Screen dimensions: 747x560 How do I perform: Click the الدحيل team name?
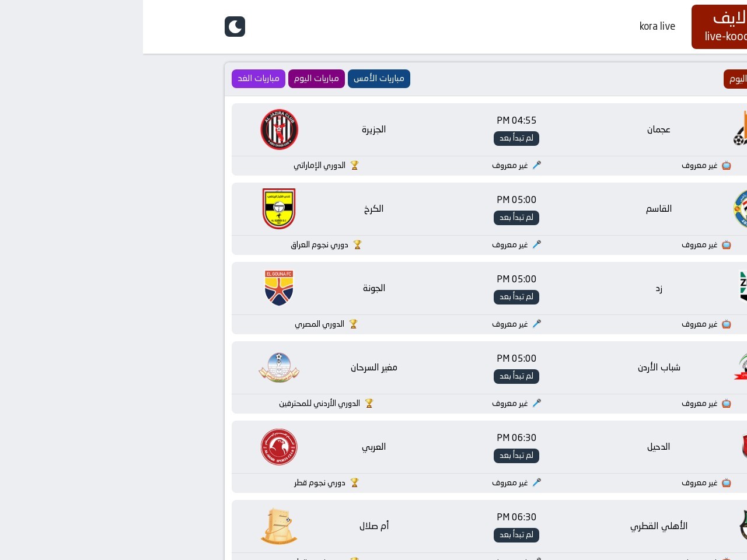tap(658, 447)
